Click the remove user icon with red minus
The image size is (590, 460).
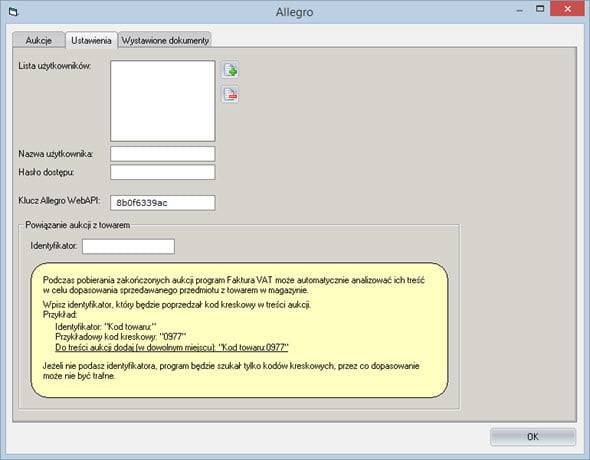(x=230, y=94)
